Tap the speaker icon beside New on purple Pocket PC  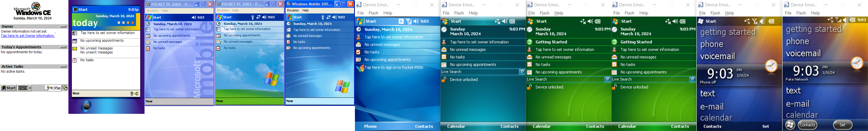tap(137, 94)
